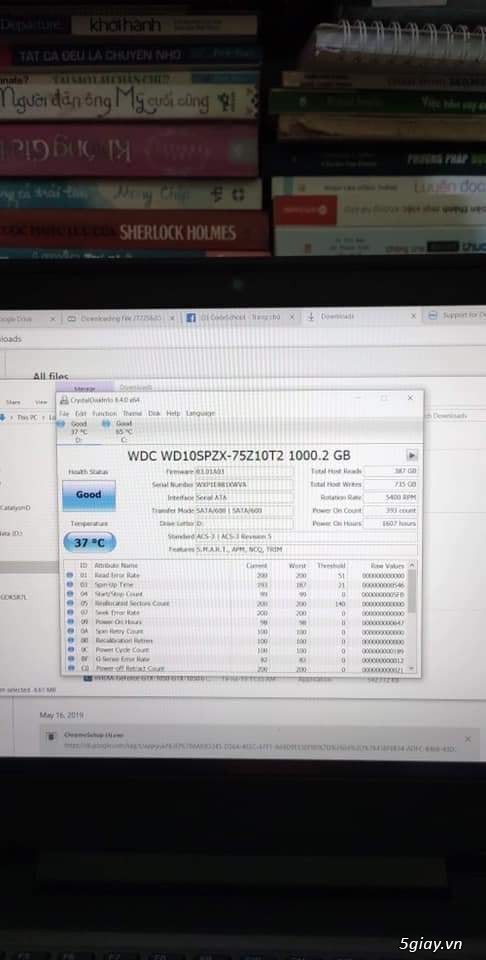
Task: Switch to the Downloads browser tab
Action: coord(361,317)
